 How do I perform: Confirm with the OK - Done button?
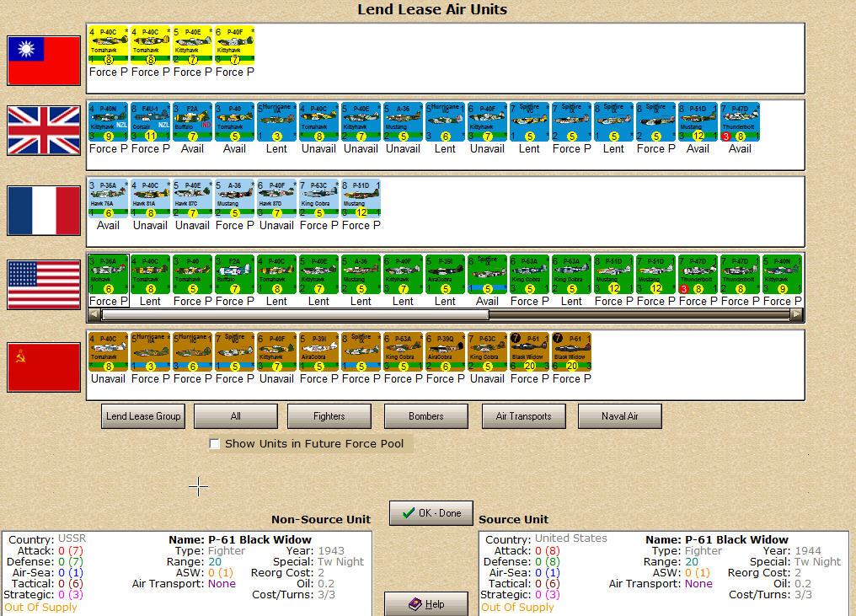431,513
